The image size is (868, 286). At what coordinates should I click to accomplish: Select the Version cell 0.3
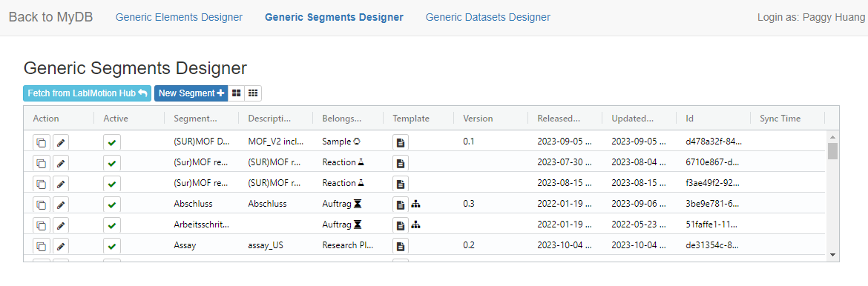[469, 204]
